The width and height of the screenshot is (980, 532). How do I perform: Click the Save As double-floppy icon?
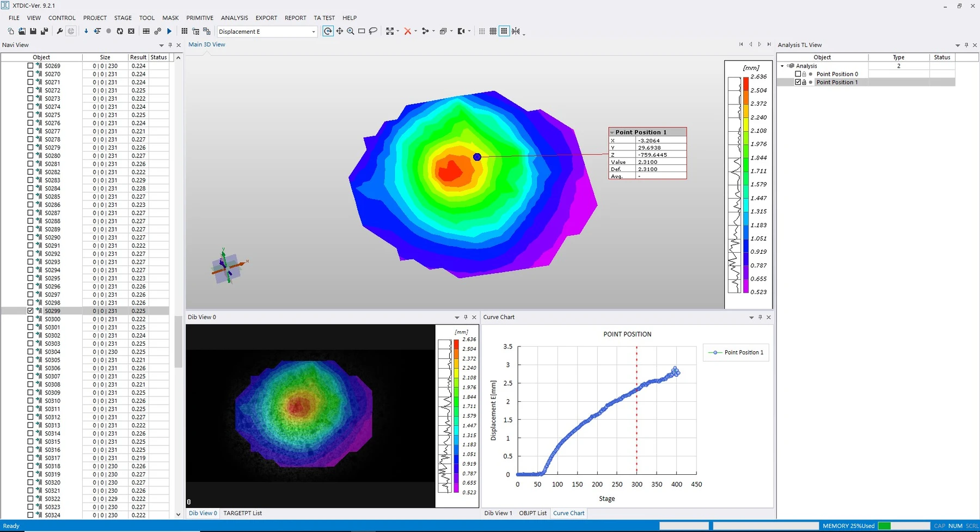click(x=44, y=32)
